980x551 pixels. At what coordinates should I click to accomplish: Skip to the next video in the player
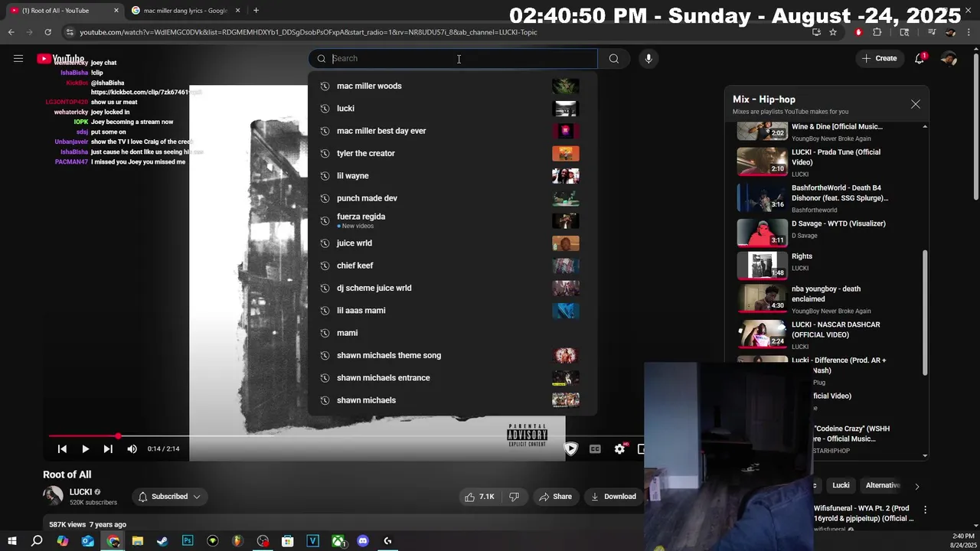tap(108, 449)
